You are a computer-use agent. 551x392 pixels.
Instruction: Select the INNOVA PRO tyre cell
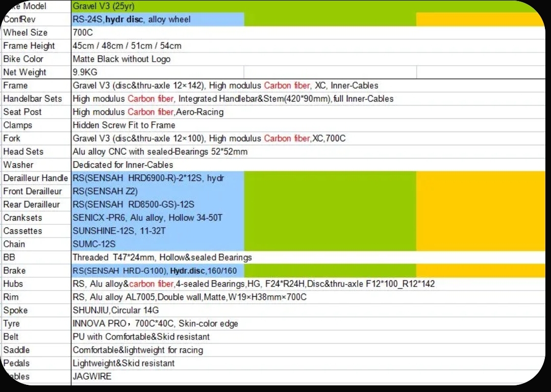(155, 324)
